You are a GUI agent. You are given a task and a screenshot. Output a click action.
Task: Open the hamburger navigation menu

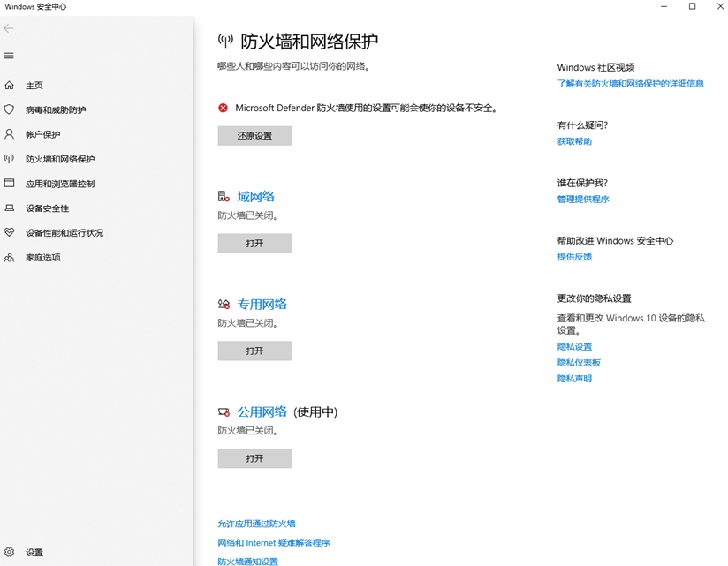click(9, 56)
